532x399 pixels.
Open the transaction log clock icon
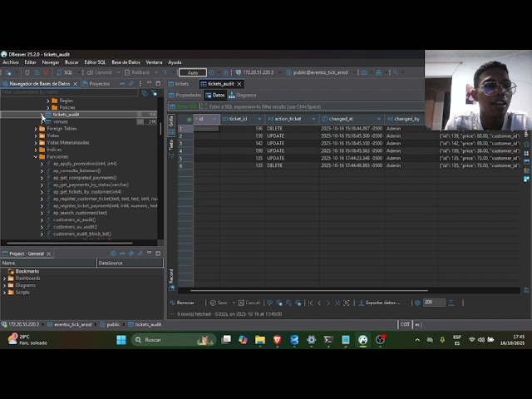tap(212, 72)
